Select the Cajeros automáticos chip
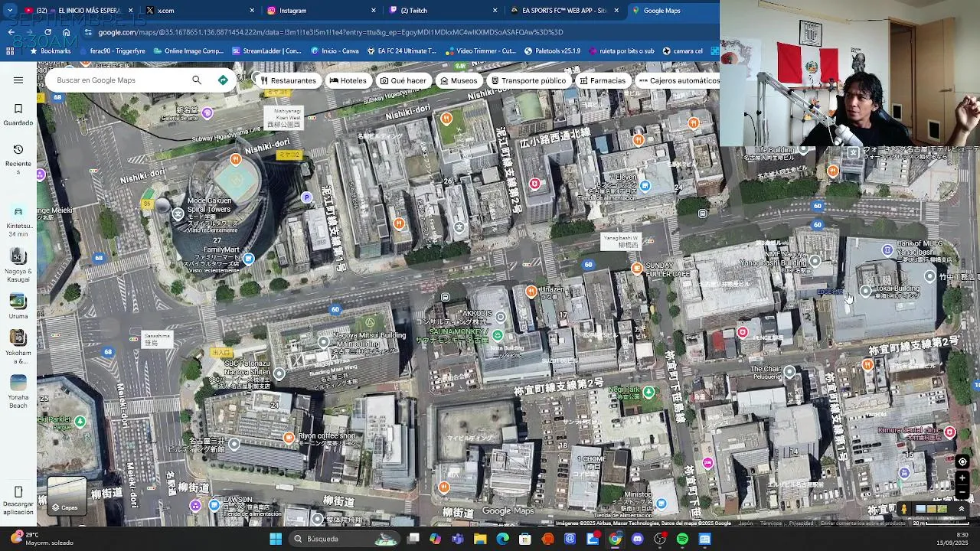980x551 pixels. (x=678, y=80)
